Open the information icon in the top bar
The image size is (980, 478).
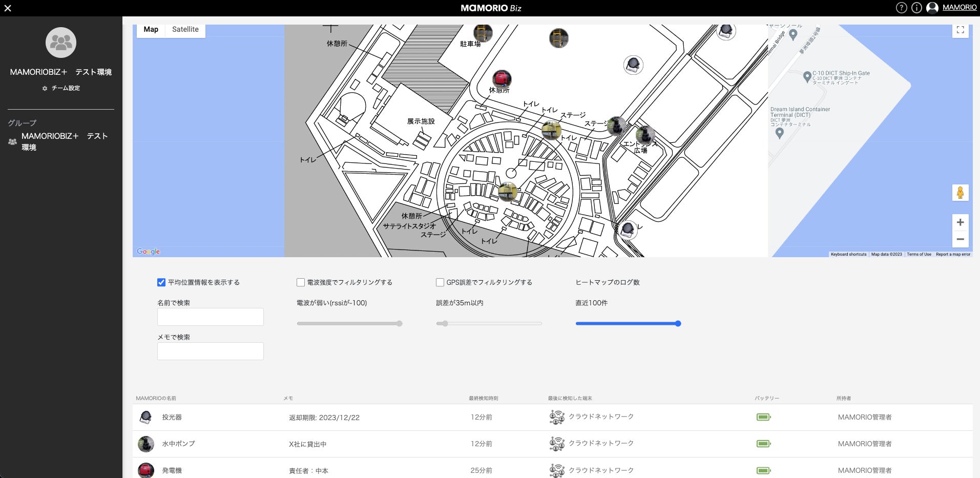(x=916, y=8)
